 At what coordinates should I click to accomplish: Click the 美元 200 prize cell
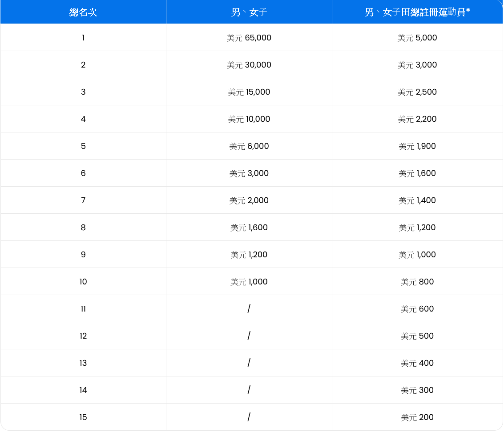[417, 417]
